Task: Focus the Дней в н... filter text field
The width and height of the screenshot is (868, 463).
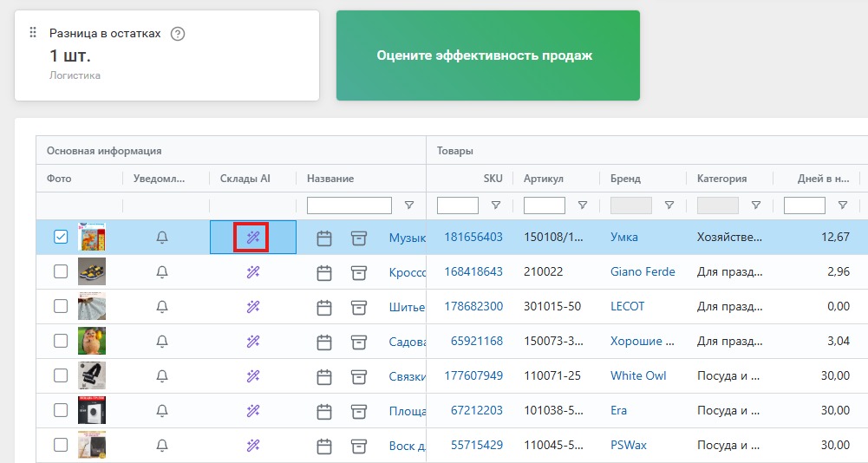Action: (805, 205)
